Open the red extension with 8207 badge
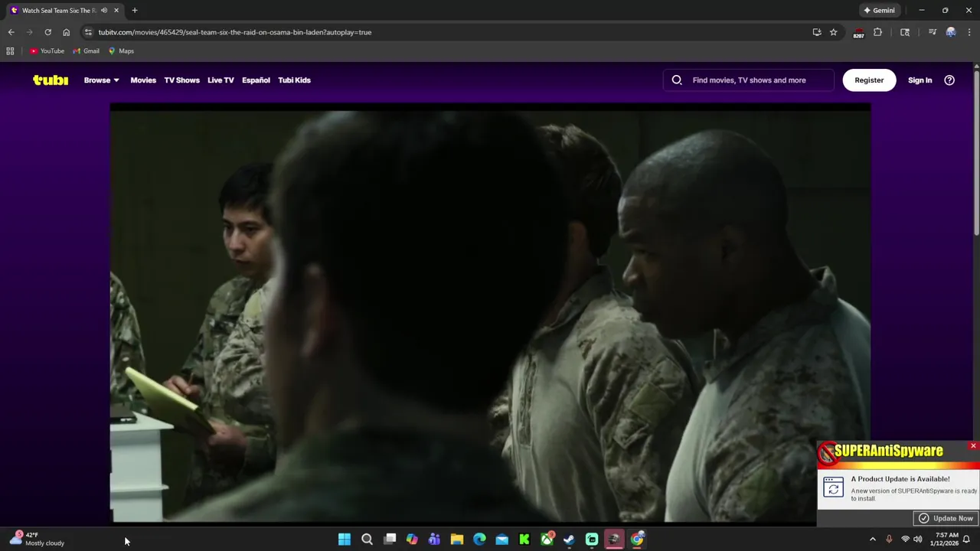 pyautogui.click(x=858, y=33)
